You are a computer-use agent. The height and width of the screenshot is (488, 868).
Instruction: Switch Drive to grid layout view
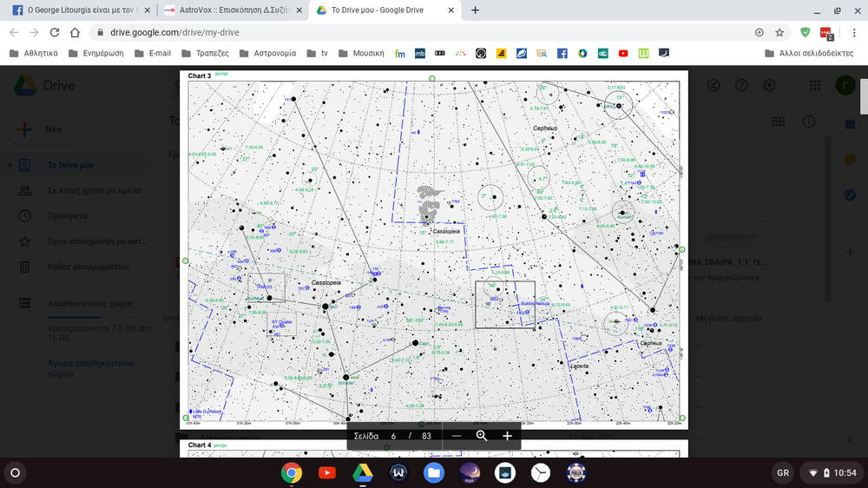(779, 122)
